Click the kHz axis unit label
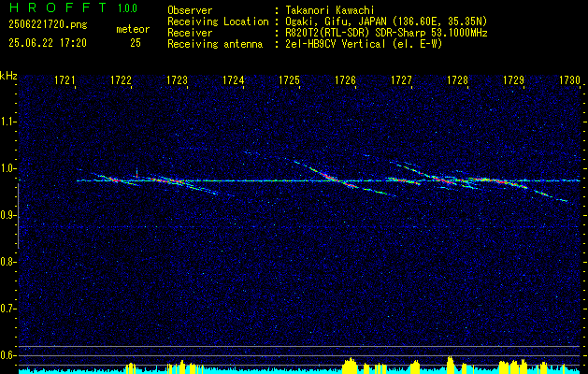The image size is (588, 374). pos(8,76)
